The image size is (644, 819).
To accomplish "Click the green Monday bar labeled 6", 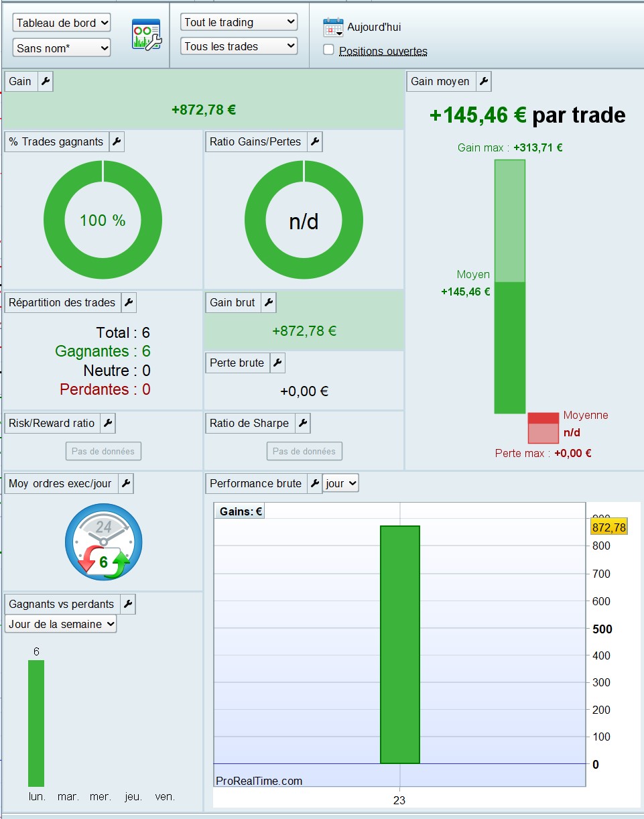I will (x=36, y=723).
